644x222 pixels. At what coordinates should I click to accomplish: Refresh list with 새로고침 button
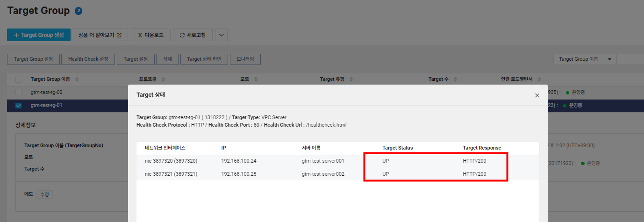(193, 35)
